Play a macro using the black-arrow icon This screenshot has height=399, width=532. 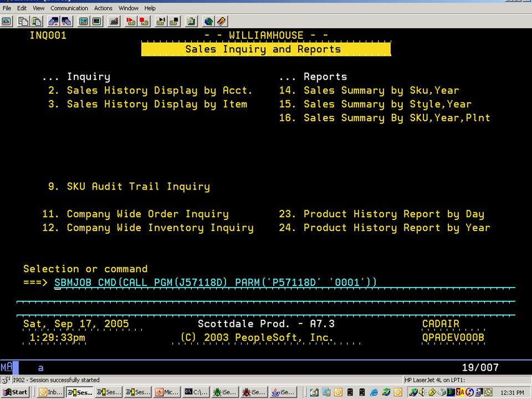click(x=161, y=22)
